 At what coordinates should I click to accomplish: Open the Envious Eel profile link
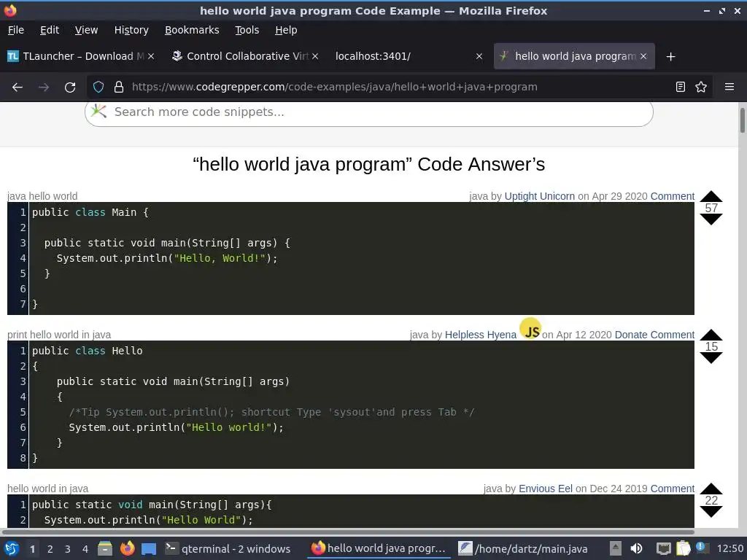(x=546, y=489)
